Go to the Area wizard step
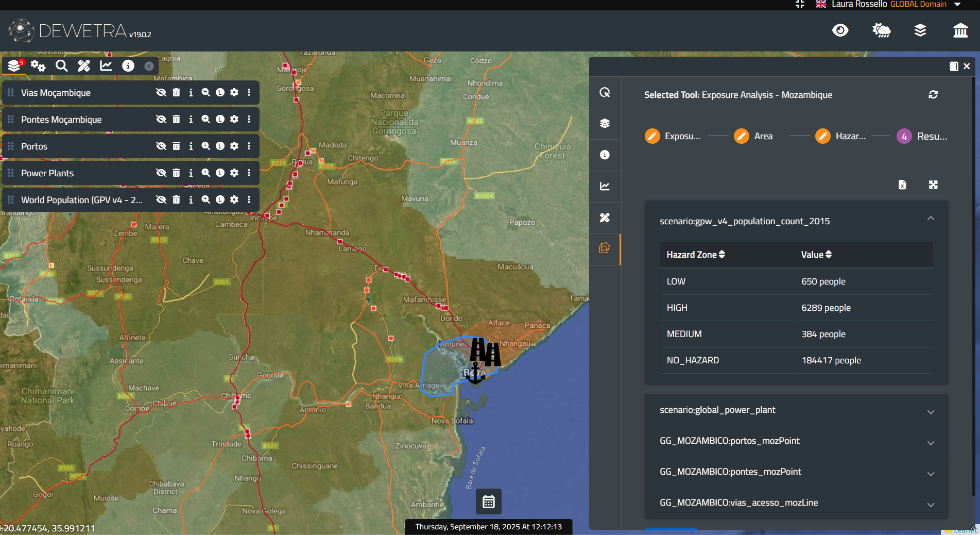 click(x=742, y=137)
